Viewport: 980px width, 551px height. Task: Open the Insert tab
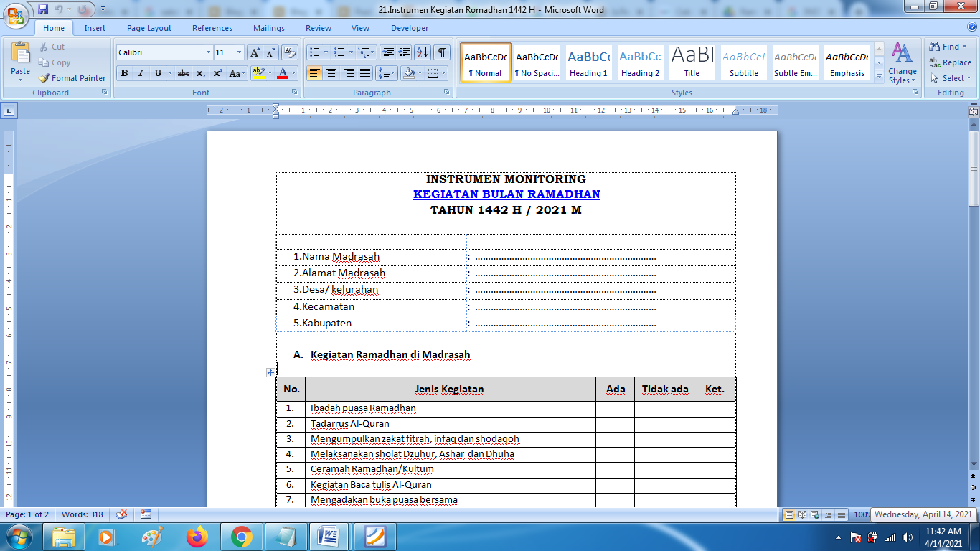[x=95, y=28]
